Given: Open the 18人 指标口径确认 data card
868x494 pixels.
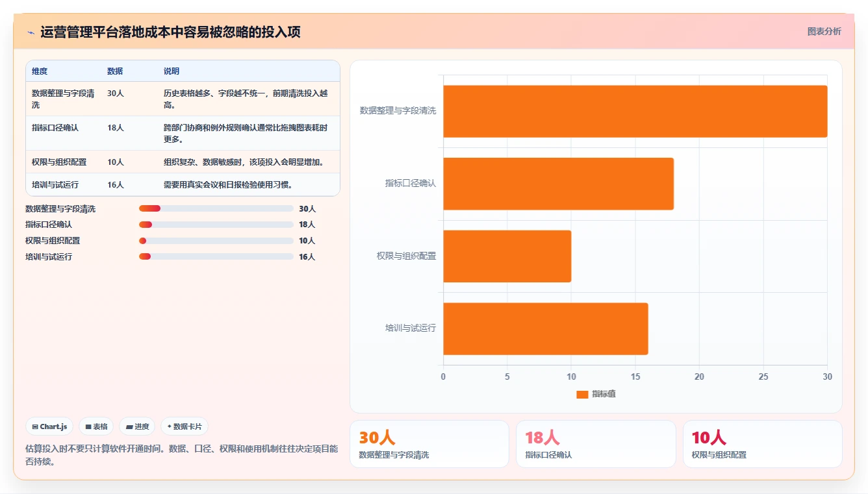Looking at the screenshot, I should tap(596, 444).
